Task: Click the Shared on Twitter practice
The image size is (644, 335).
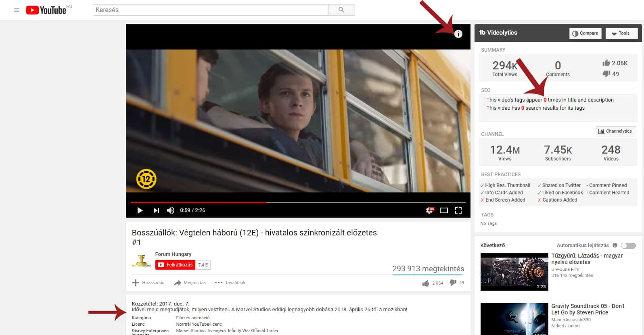Action: click(x=559, y=185)
